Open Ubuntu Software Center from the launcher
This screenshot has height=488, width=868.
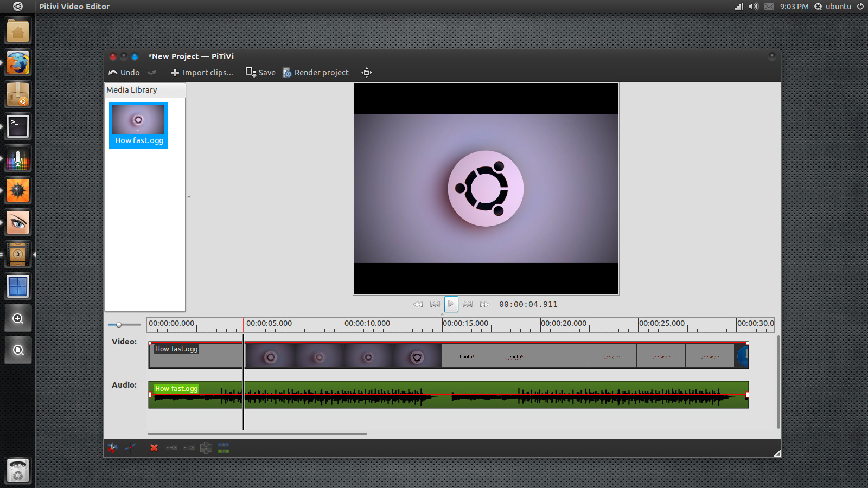(x=18, y=95)
